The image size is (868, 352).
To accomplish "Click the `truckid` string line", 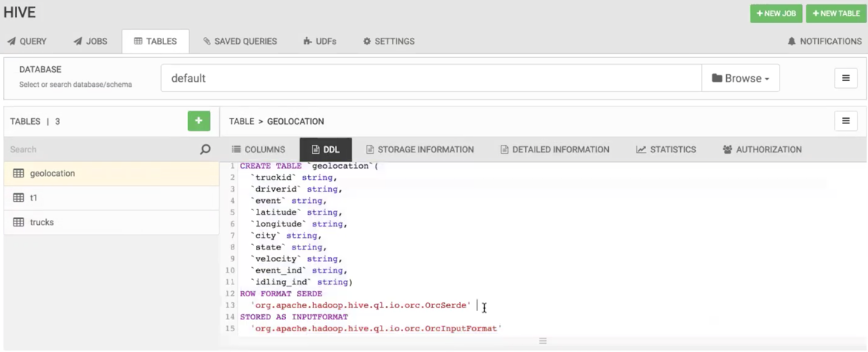I will (x=293, y=177).
